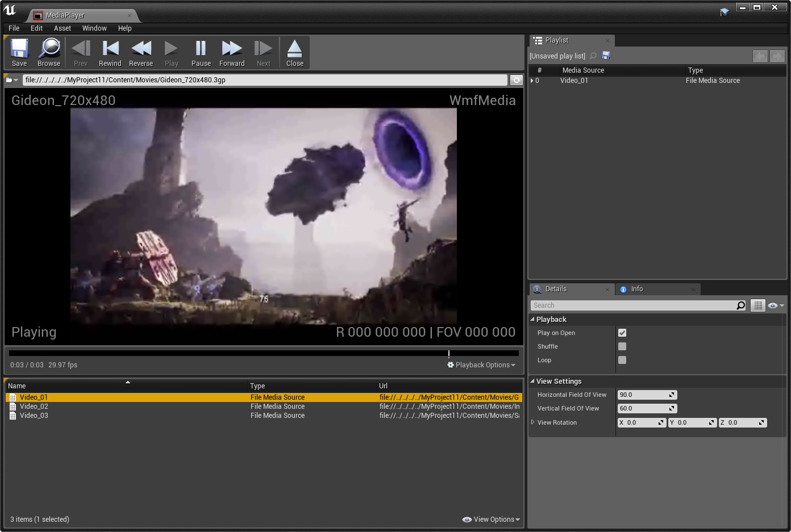Click the playback timeline scrubber bar
Viewport: 791px width, 532px height.
point(264,353)
